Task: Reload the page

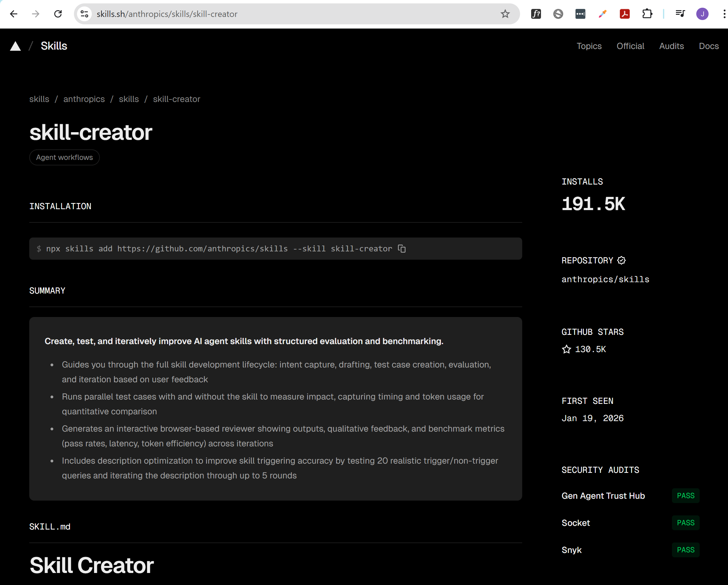Action: (58, 14)
